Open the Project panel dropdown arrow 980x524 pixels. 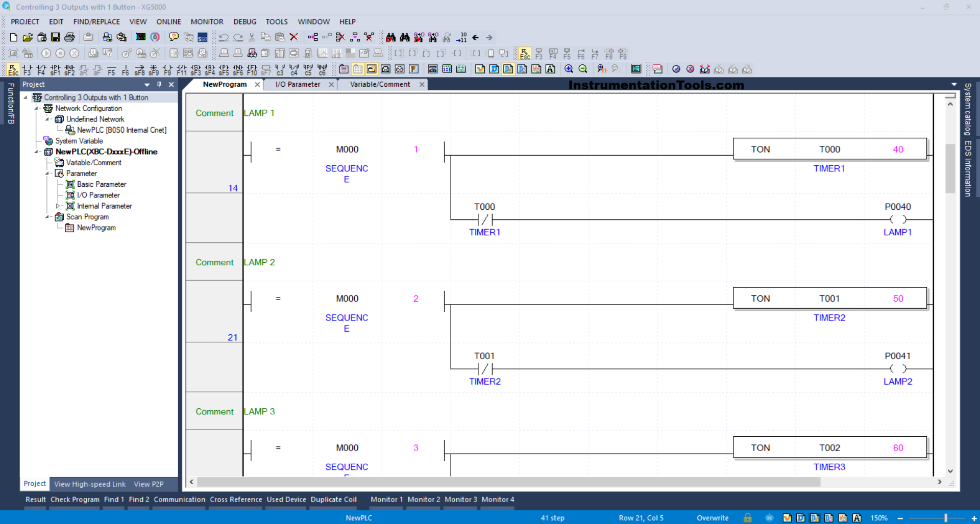click(147, 85)
